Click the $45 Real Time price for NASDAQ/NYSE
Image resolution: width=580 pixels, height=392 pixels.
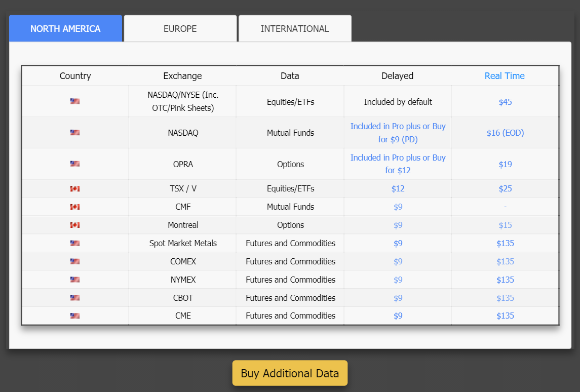505,101
